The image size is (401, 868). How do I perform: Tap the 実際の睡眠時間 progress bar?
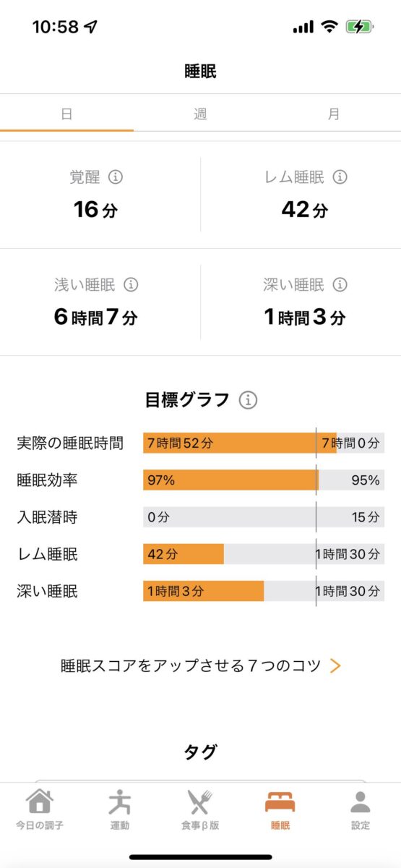[x=264, y=443]
